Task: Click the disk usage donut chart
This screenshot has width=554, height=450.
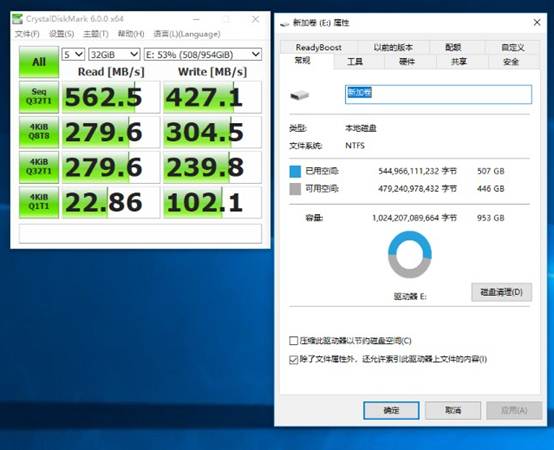Action: click(x=409, y=254)
